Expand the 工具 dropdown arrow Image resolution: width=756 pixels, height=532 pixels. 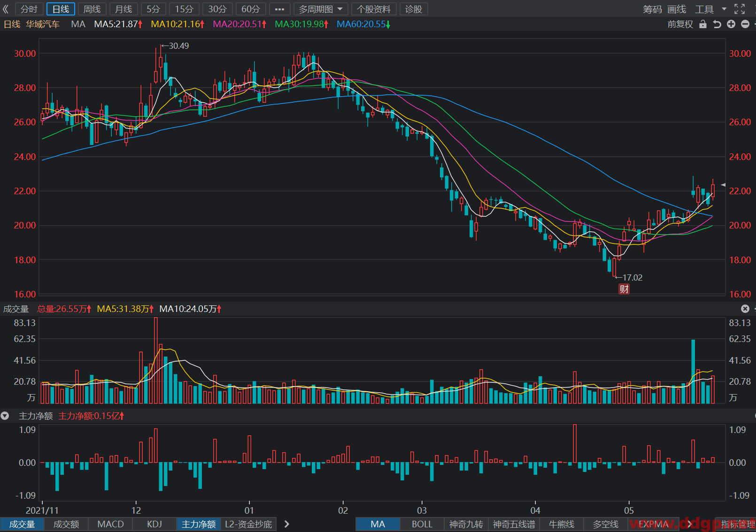pyautogui.click(x=724, y=9)
